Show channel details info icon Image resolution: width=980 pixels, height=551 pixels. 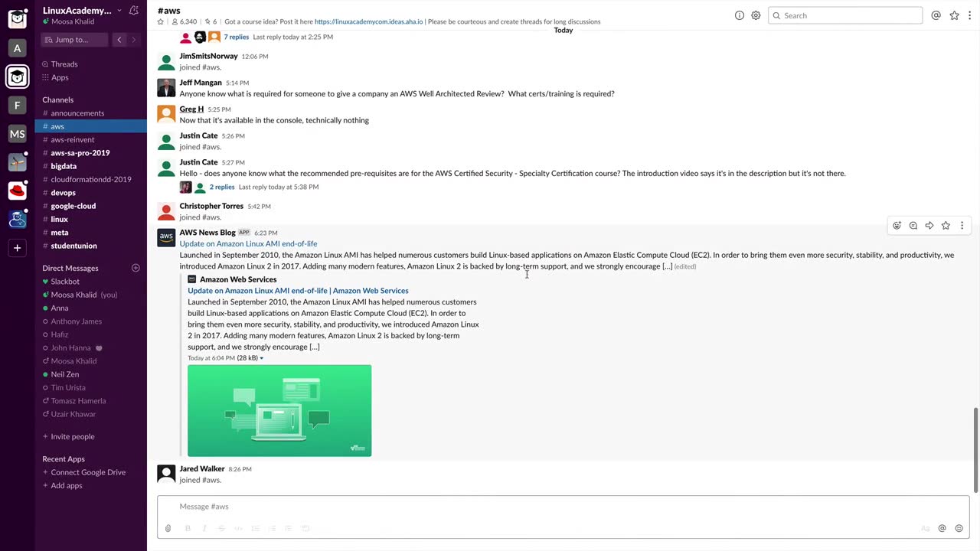pos(740,15)
